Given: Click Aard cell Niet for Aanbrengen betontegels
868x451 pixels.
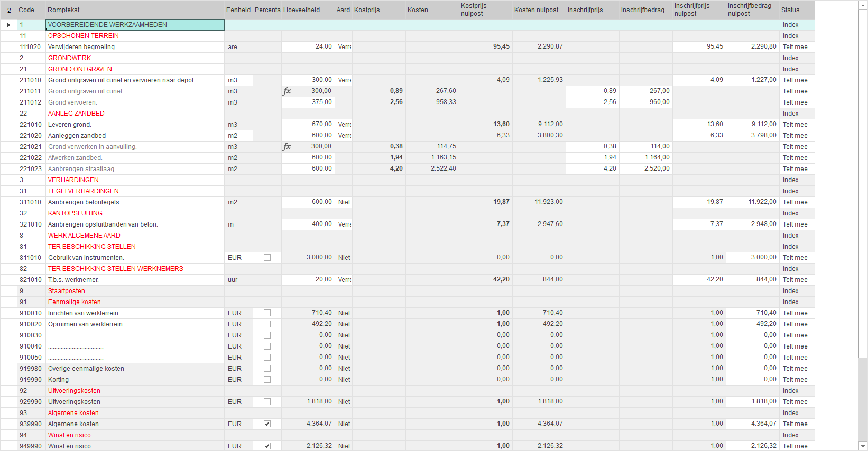Looking at the screenshot, I should 343,202.
